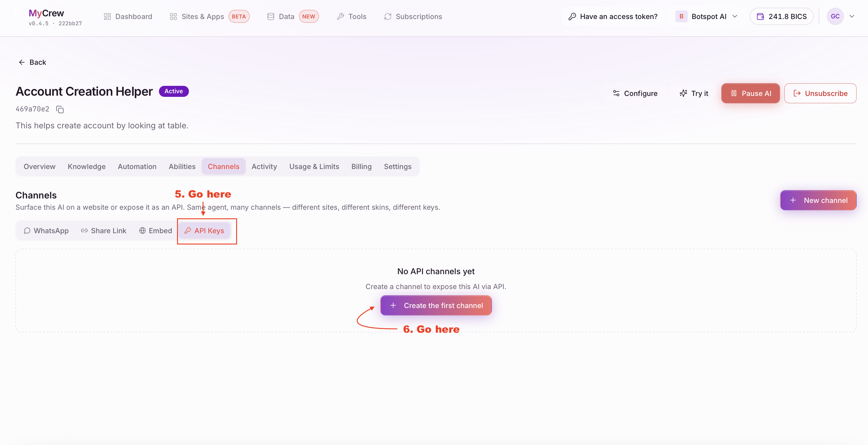Screen dimensions: 868x445
Task: Select the Share Link channel type
Action: (x=103, y=231)
